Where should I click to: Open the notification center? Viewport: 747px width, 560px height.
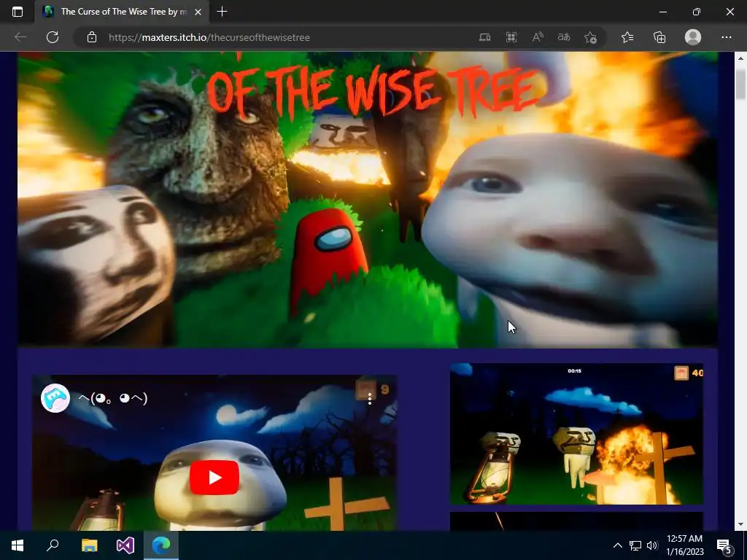click(x=724, y=545)
